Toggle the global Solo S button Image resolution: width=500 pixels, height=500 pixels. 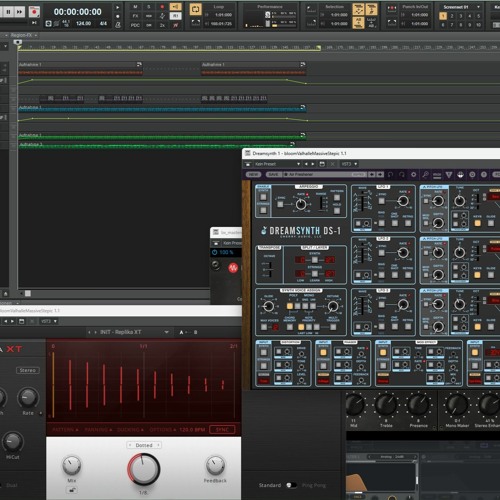click(x=149, y=7)
